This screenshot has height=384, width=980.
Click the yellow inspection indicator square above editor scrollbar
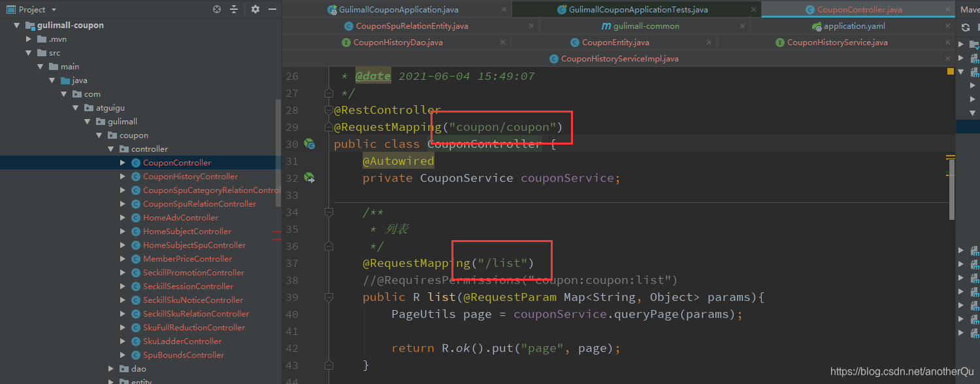point(951,71)
